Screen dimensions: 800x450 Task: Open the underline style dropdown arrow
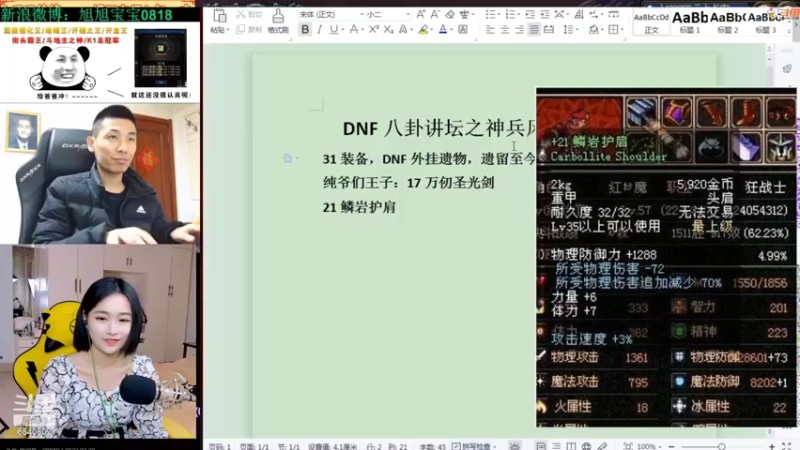click(342, 30)
